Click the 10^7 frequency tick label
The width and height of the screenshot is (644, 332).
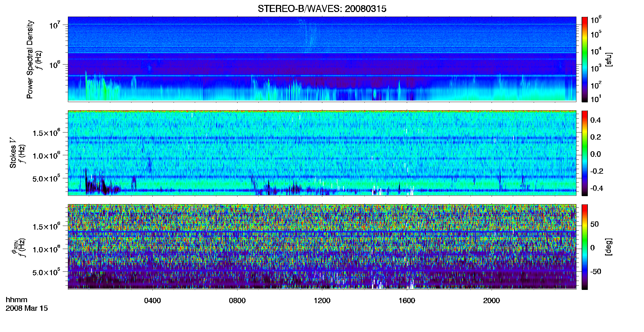point(54,25)
